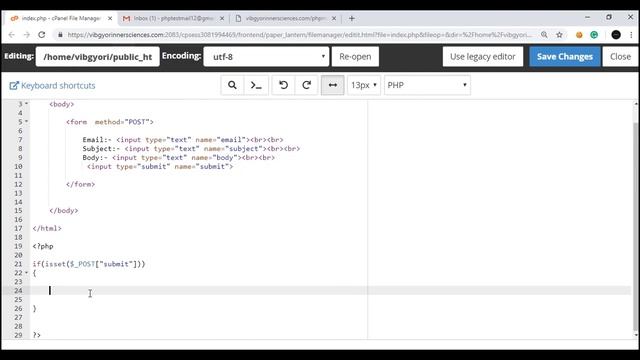This screenshot has height=360, width=640.
Task: Switch to the Gmail Inbox tab
Action: 173,18
